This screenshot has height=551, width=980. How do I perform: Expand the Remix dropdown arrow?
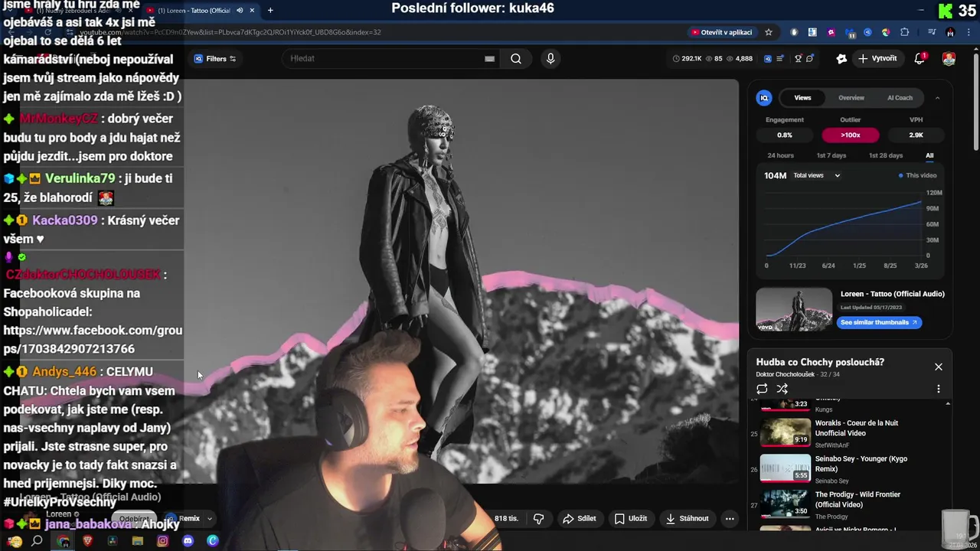coord(209,518)
